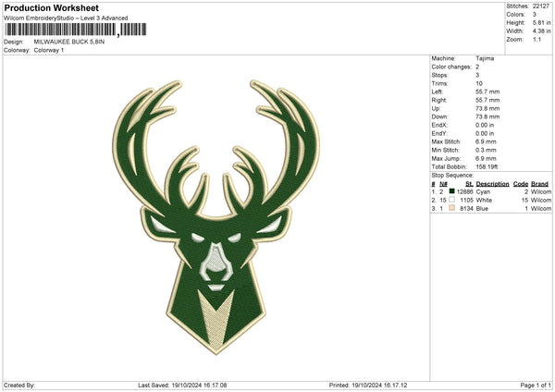Click the 'Cyan' description text
This screenshot has height=392, width=555.
(483, 191)
